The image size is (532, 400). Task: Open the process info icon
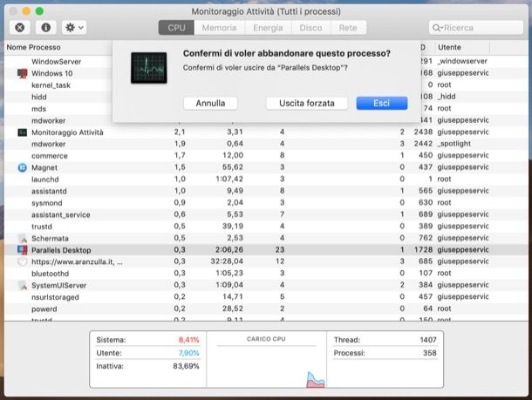click(x=46, y=28)
